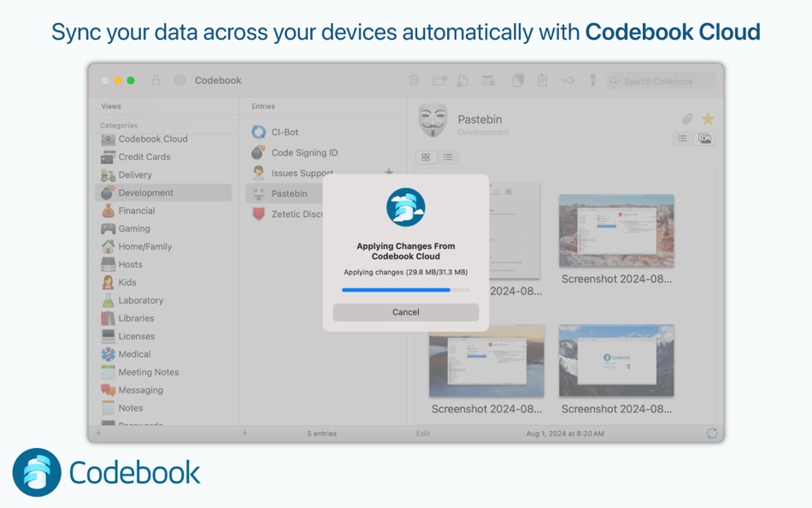Select the Zetetic Discourse entry

(x=284, y=214)
